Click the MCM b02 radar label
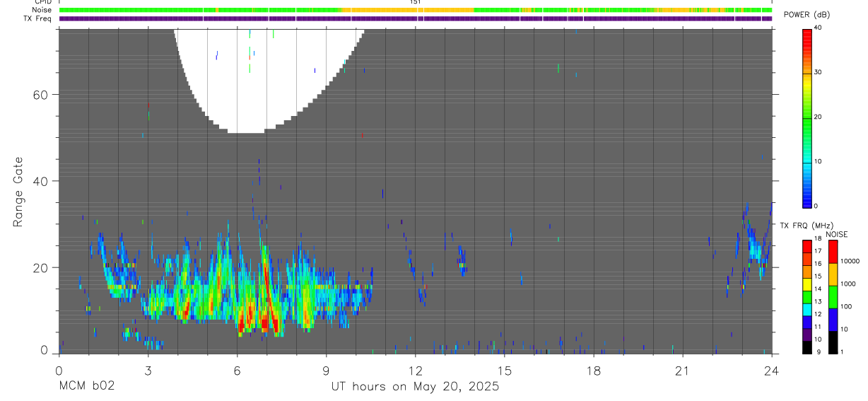Image resolution: width=868 pixels, height=401 pixels. coord(86,386)
